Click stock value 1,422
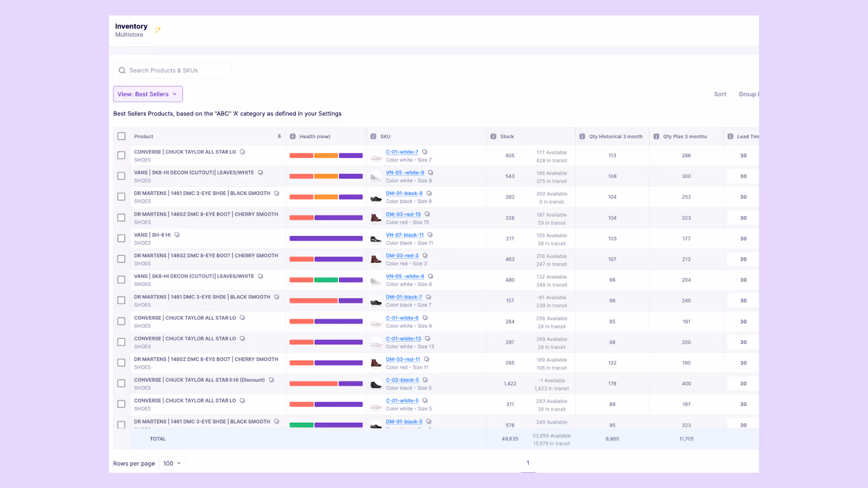The image size is (868, 488). [510, 384]
